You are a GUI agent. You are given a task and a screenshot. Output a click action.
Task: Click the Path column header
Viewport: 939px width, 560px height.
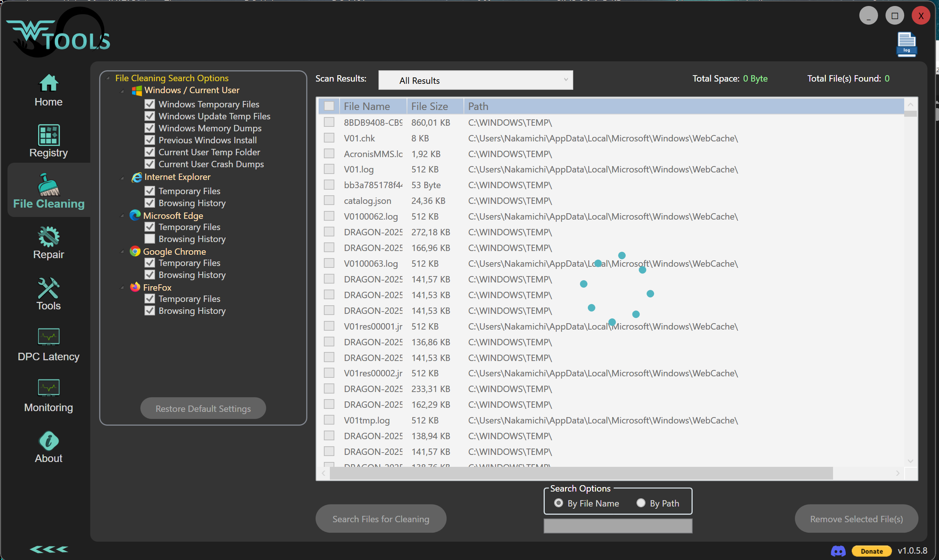(478, 106)
